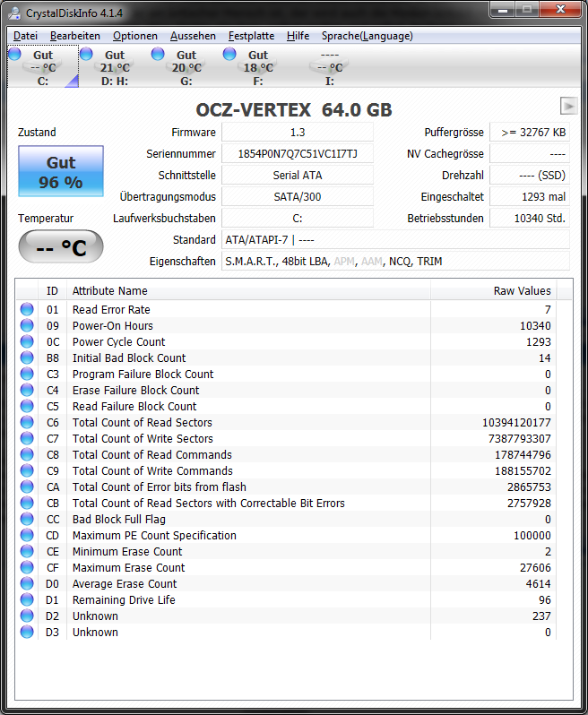588x715 pixels.
Task: Click the Betriebsstunden value 10340 Std.
Action: [x=530, y=218]
